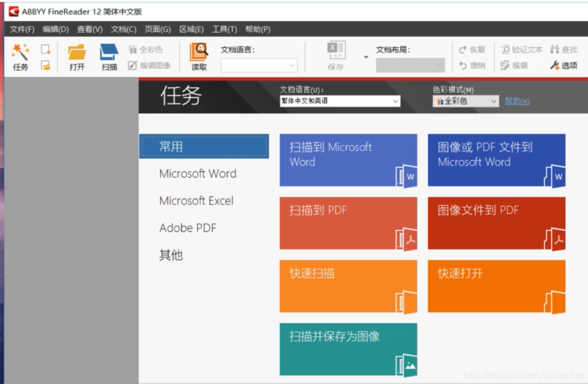Click the new document icon in toolbar

(x=46, y=50)
